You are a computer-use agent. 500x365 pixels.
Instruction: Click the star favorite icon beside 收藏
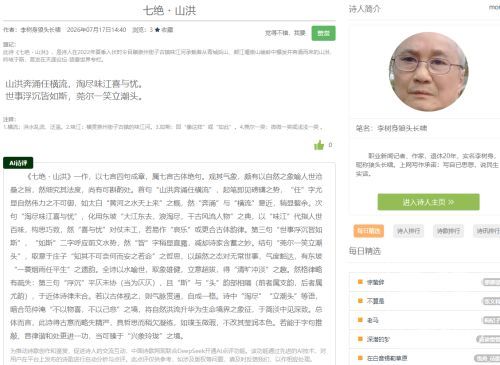pyautogui.click(x=157, y=30)
